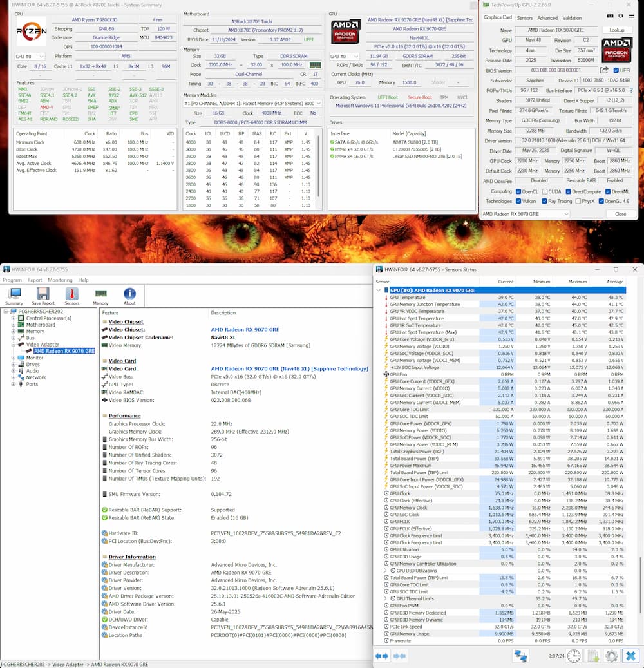Click the Audio speaker icon in the tree
Viewport: 644px width, 668px height.
[x=21, y=370]
